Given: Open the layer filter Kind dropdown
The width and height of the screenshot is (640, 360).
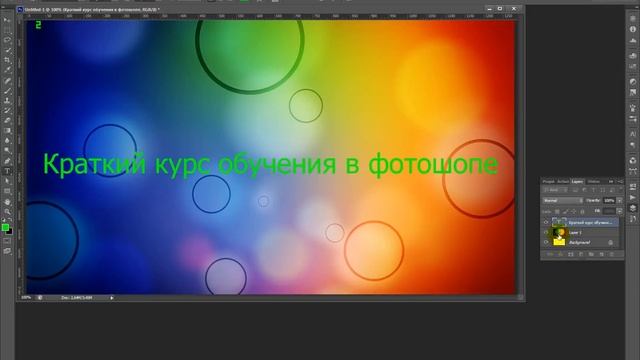Looking at the screenshot, I should coord(556,190).
